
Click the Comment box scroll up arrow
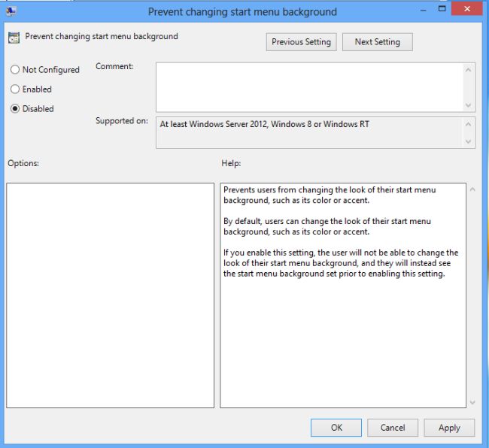click(468, 70)
